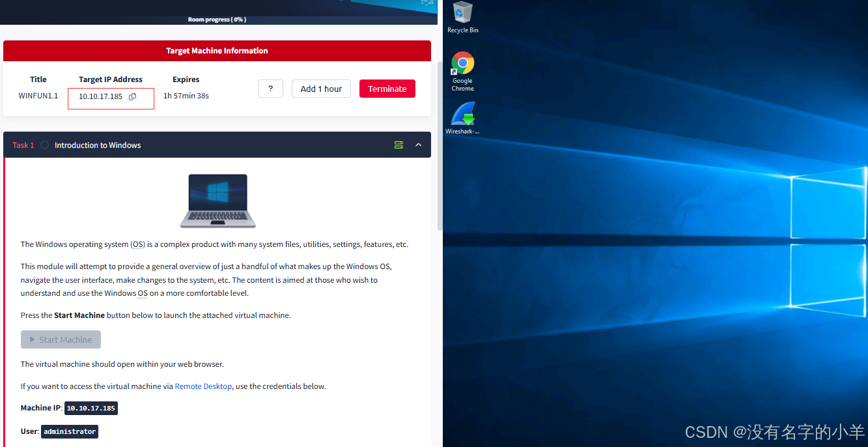Click the question mark help icon

pyautogui.click(x=270, y=89)
